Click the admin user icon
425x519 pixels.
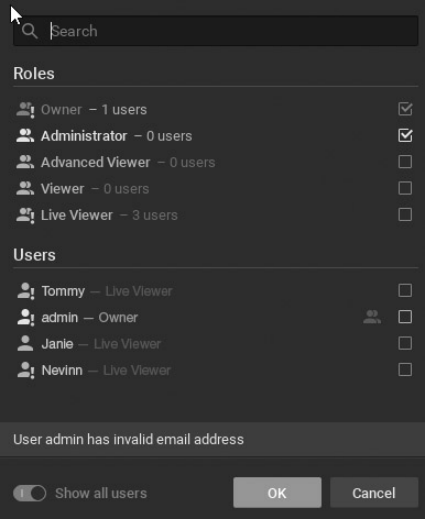[26, 317]
